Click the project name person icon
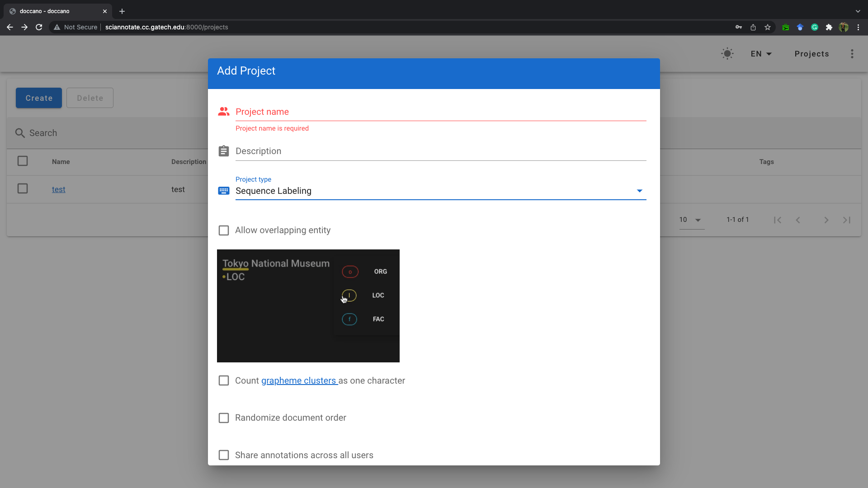This screenshot has height=488, width=868. click(x=224, y=112)
